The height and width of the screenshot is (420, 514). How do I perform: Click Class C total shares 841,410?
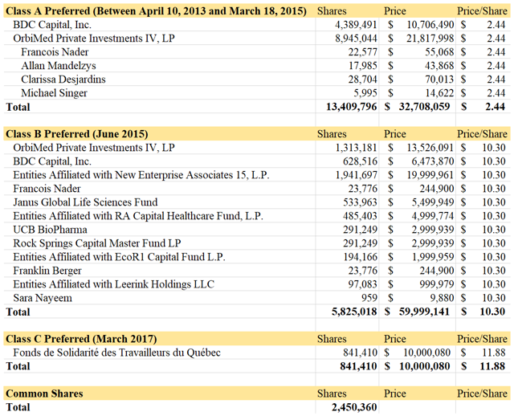click(x=359, y=366)
